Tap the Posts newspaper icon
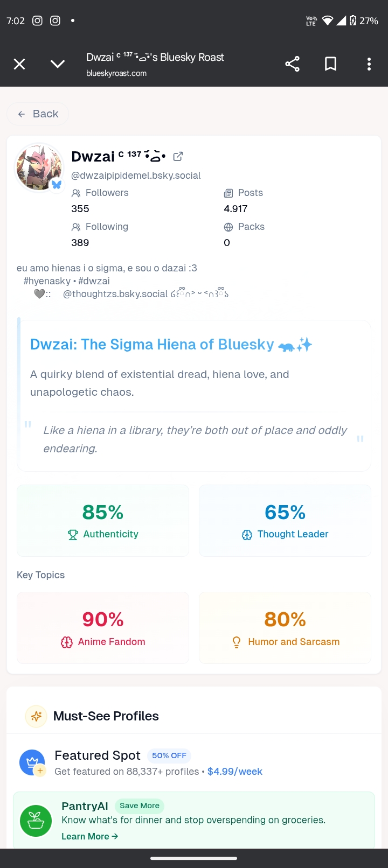Viewport: 388px width, 868px height. click(x=228, y=193)
